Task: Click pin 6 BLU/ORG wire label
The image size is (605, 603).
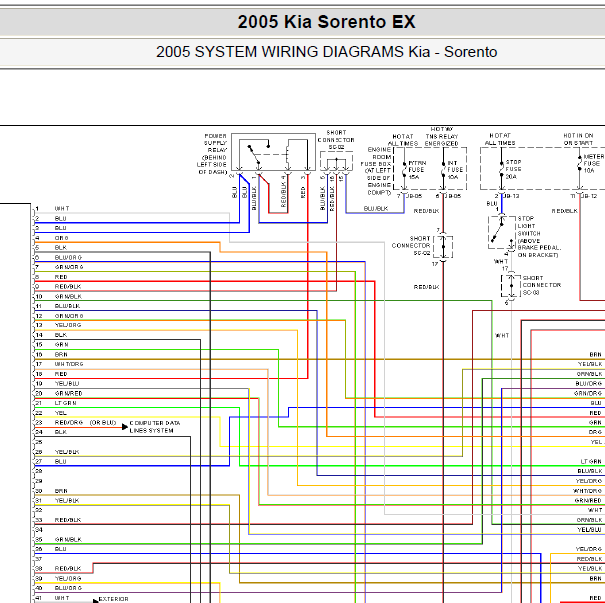Action: [x=68, y=257]
